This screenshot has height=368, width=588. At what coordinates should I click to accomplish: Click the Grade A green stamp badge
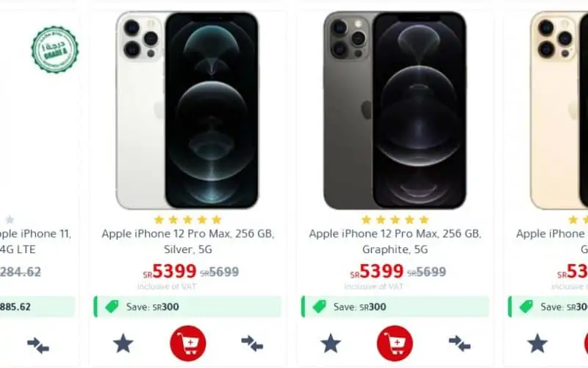coord(54,49)
